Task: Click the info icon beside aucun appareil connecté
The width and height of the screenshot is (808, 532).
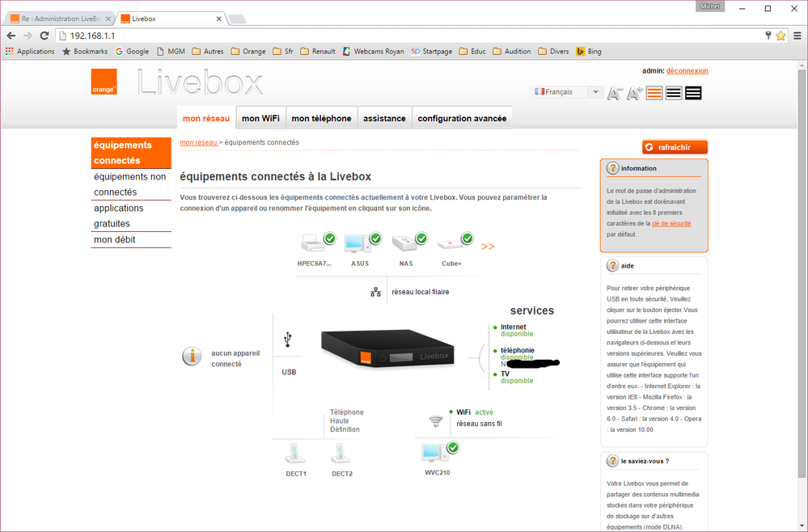Action: tap(192, 356)
